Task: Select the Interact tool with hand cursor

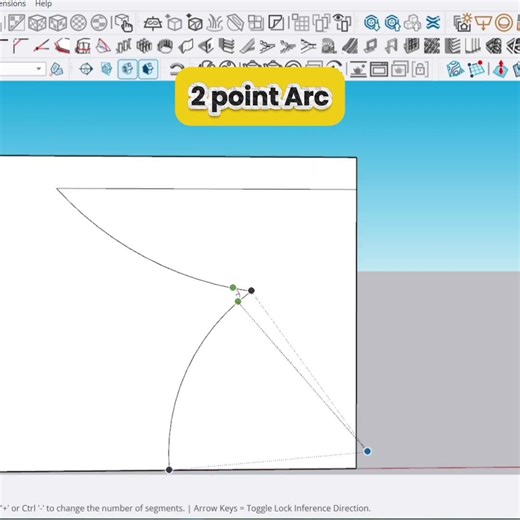Action: [x=124, y=23]
